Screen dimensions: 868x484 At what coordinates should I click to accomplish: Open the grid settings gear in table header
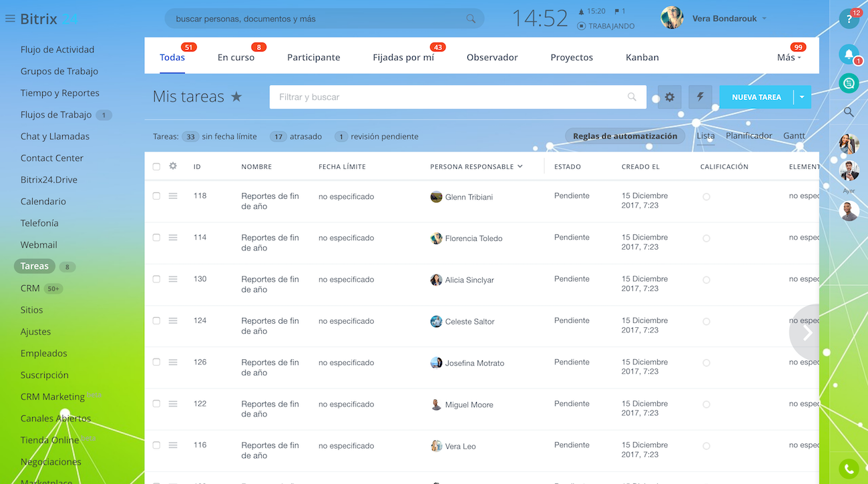point(173,166)
